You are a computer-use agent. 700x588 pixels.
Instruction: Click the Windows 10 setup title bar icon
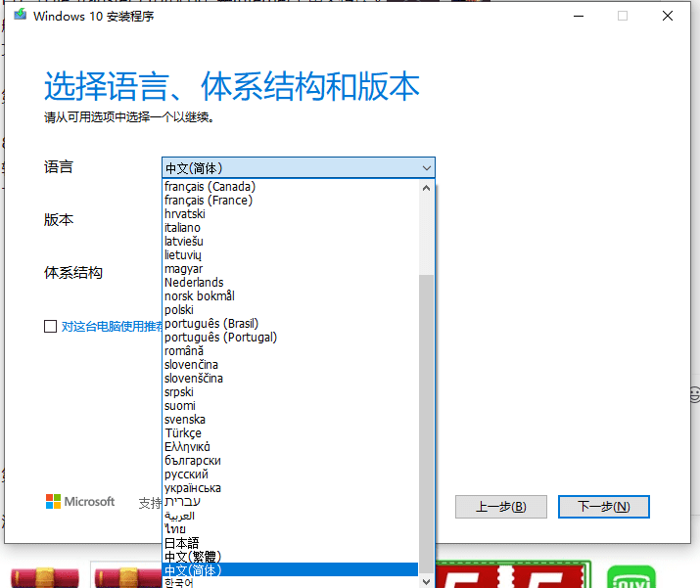[21, 16]
